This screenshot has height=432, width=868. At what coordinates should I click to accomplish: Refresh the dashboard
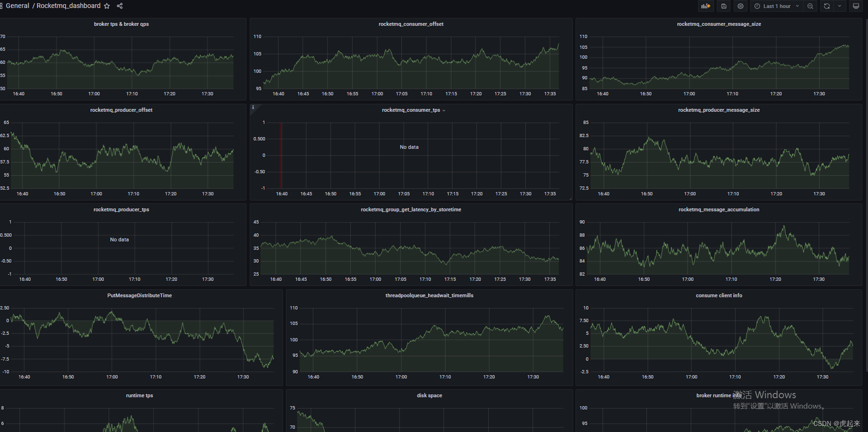[x=827, y=6]
